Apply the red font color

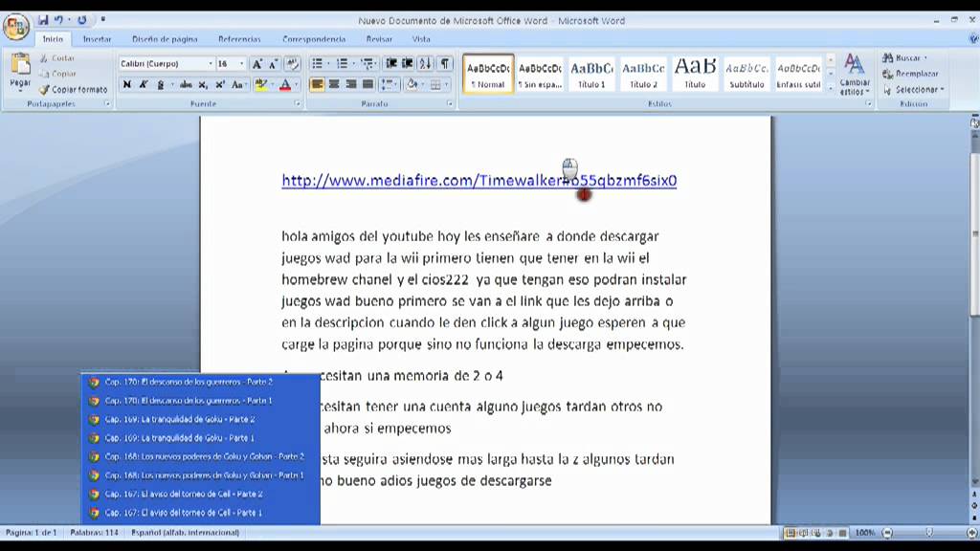pos(285,84)
